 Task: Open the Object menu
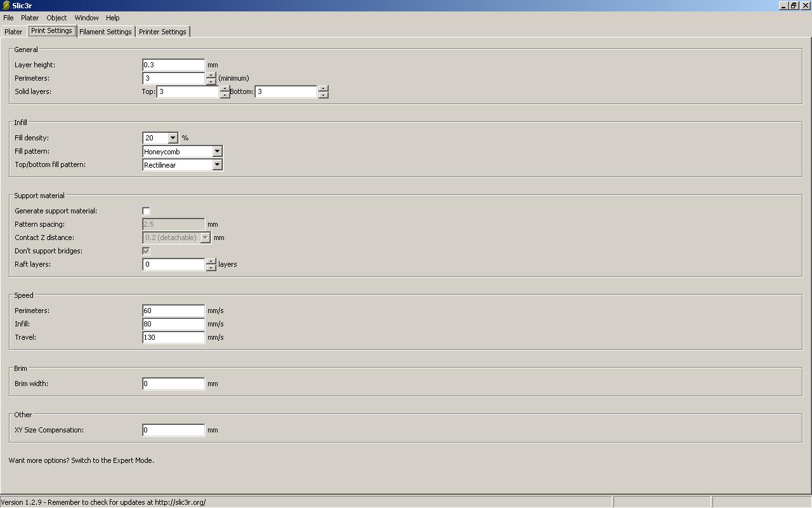click(56, 18)
